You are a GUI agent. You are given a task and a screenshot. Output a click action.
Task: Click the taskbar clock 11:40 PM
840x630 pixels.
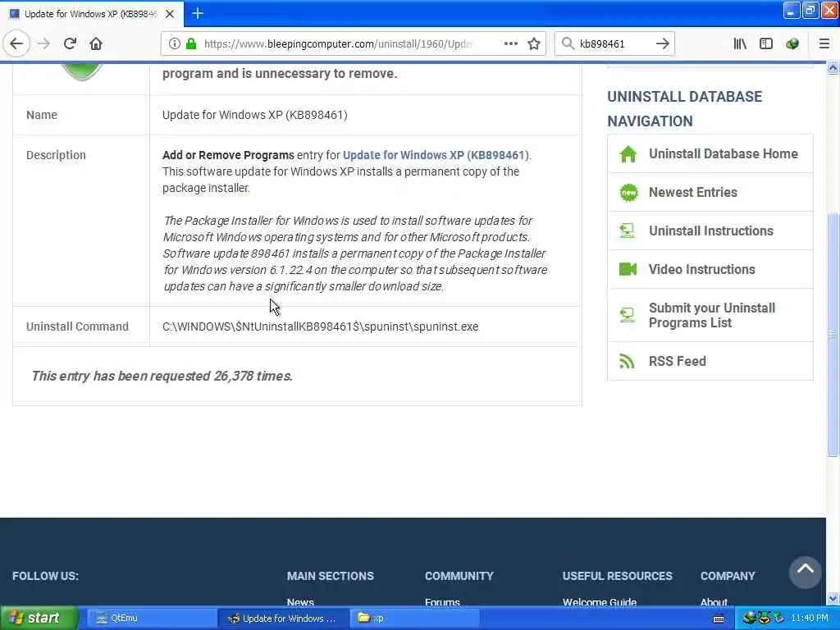pyautogui.click(x=810, y=618)
